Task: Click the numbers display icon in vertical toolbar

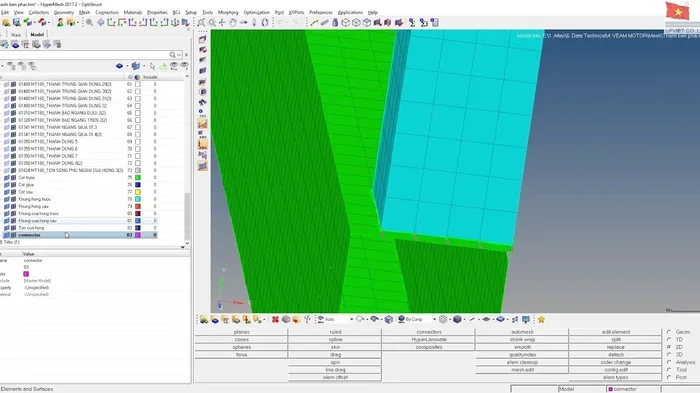Action: coord(202,112)
